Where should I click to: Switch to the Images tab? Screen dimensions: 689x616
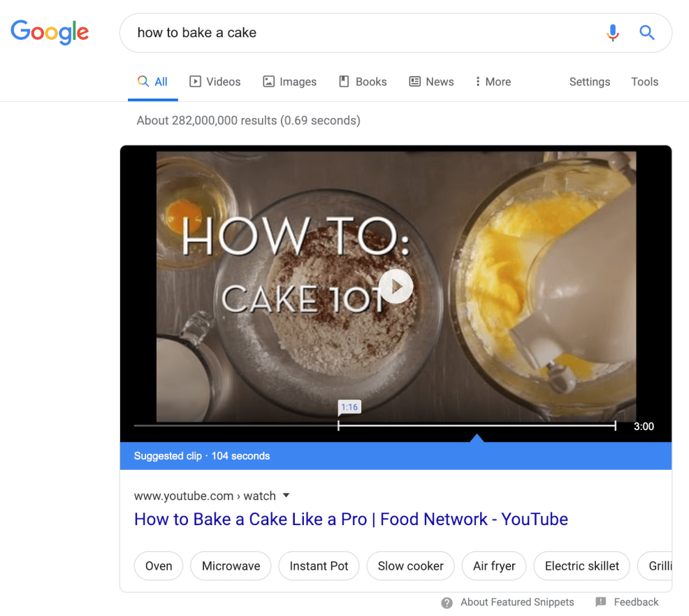289,82
